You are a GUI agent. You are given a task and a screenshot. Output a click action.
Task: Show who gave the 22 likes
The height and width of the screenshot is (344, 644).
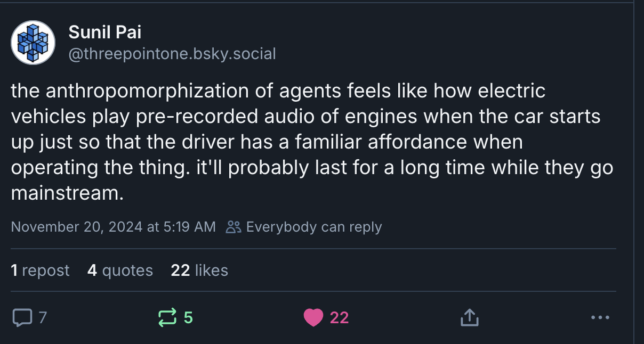199,270
